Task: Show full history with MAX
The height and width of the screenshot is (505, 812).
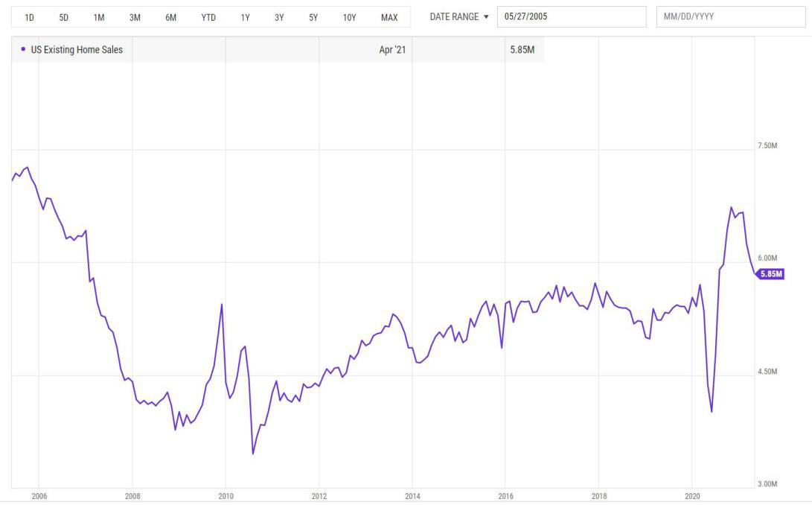Action: pos(389,18)
